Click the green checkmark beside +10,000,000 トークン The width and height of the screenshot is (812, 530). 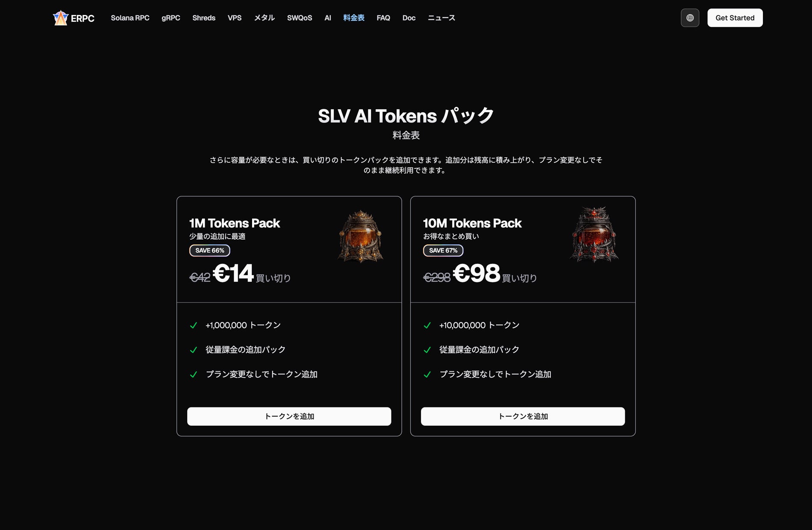click(427, 325)
